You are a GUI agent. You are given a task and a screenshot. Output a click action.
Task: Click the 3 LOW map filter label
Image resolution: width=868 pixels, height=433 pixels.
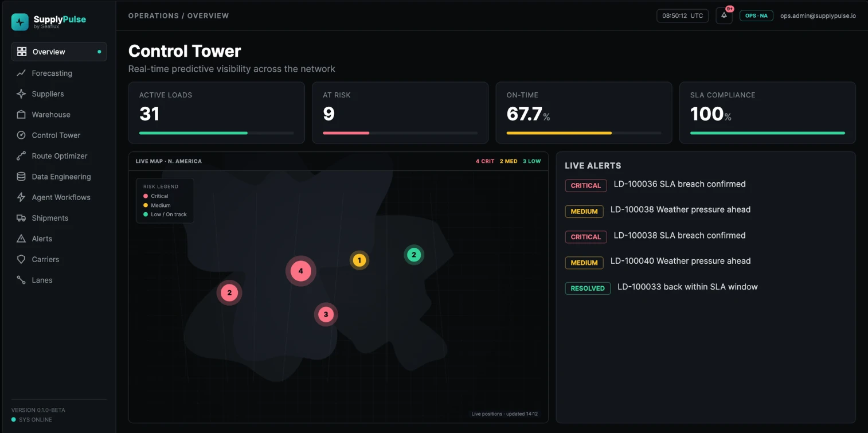tap(532, 161)
